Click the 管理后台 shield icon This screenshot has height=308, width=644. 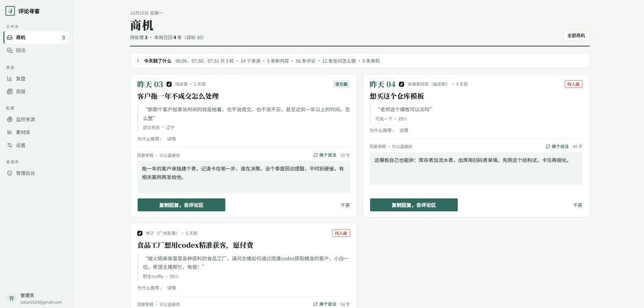point(10,173)
